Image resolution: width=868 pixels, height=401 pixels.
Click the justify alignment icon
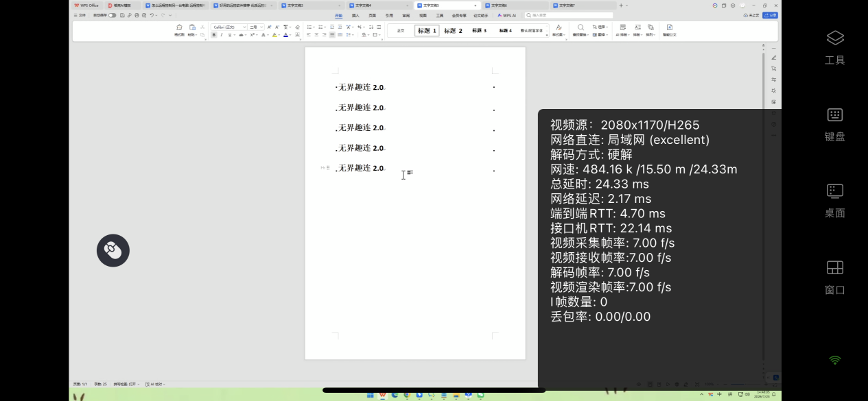pos(332,35)
